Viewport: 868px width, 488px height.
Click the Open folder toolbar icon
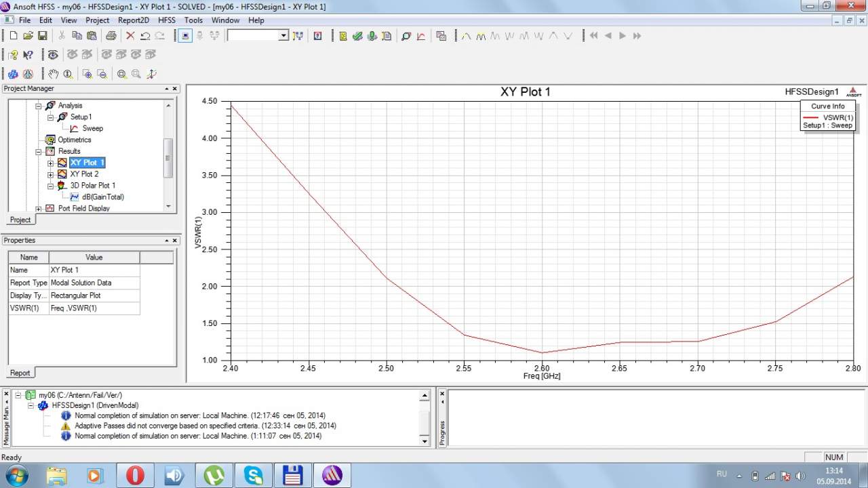coord(28,36)
